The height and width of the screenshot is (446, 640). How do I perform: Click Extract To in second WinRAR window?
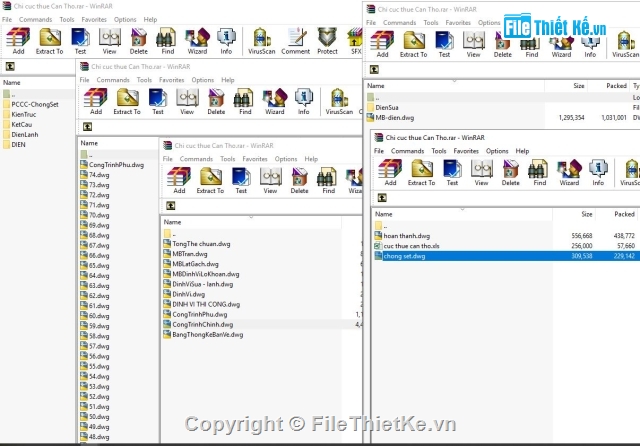coord(127,101)
